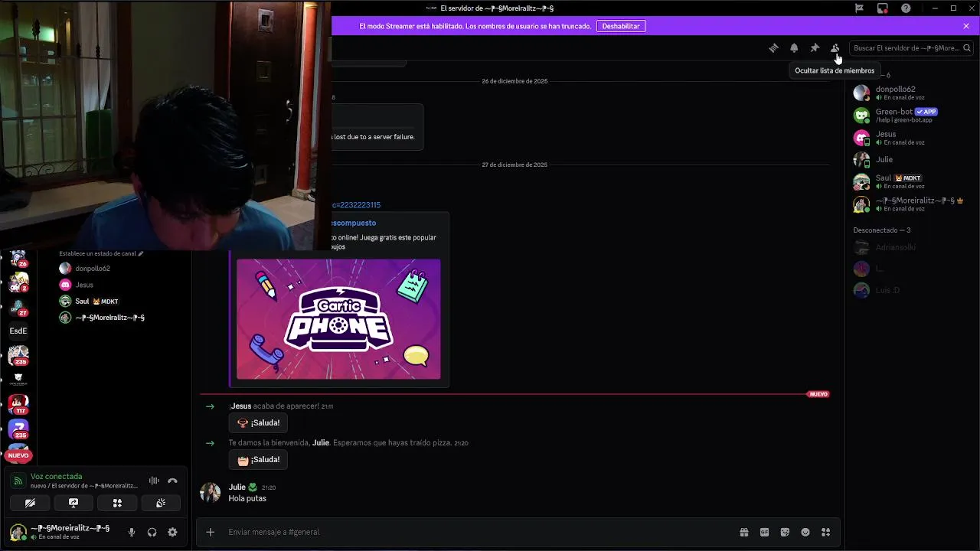The height and width of the screenshot is (551, 980).
Task: Open Saul MDKT in the member list
Action: [911, 181]
